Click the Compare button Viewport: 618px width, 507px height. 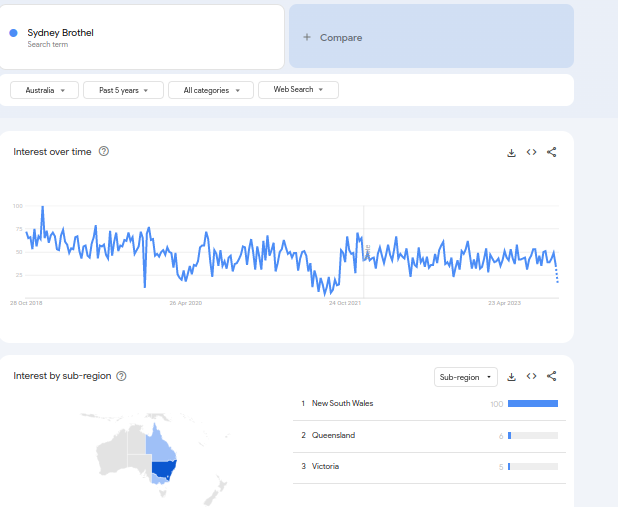pyautogui.click(x=340, y=38)
